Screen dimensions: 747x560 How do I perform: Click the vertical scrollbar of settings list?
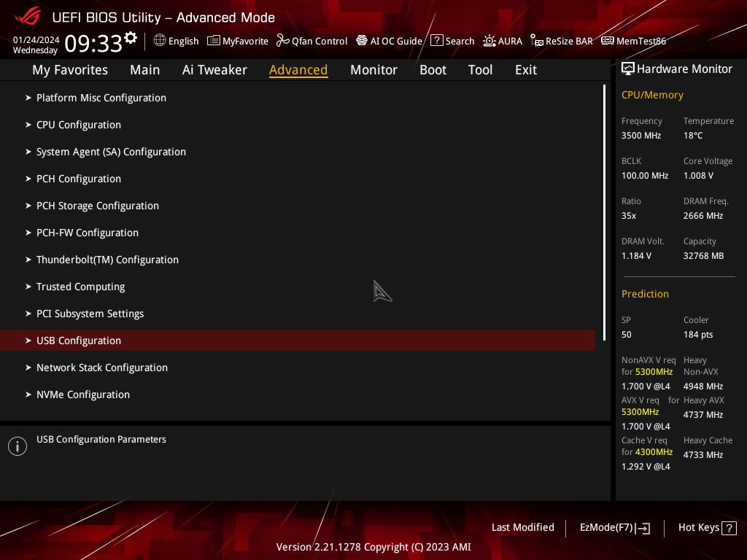click(604, 211)
